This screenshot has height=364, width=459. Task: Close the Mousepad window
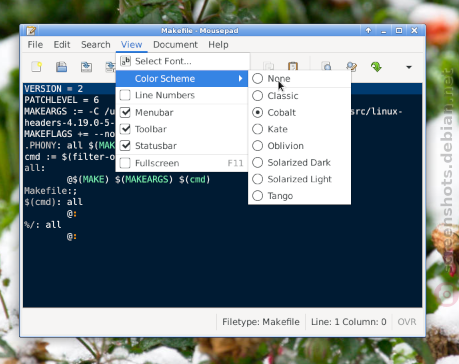(x=414, y=31)
